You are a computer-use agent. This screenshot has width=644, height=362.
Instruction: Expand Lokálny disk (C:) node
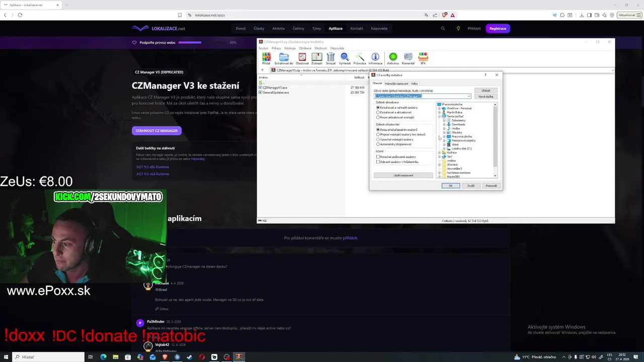tap(444, 149)
